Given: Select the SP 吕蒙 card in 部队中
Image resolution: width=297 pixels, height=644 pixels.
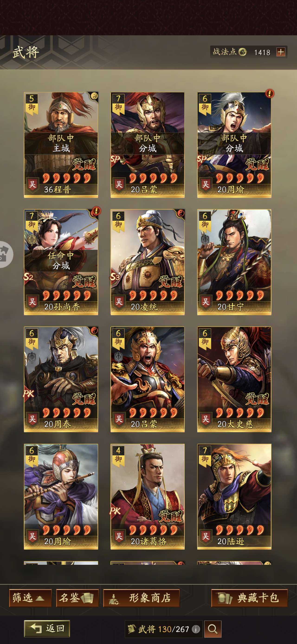Looking at the screenshot, I should [147, 145].
